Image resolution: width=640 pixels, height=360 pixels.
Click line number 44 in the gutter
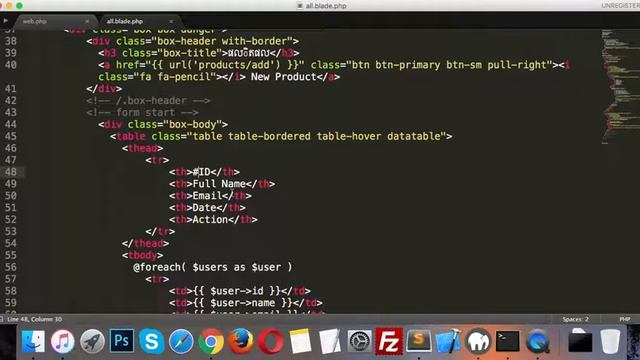(11, 124)
